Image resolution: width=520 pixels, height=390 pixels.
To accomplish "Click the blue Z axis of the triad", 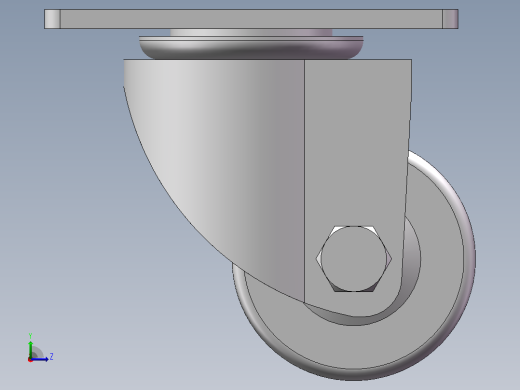I will [40, 359].
